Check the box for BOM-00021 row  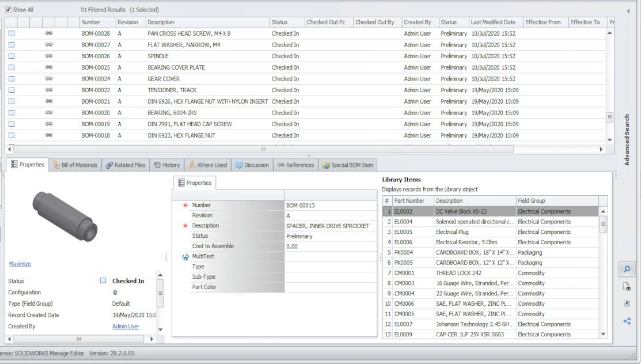tap(12, 101)
